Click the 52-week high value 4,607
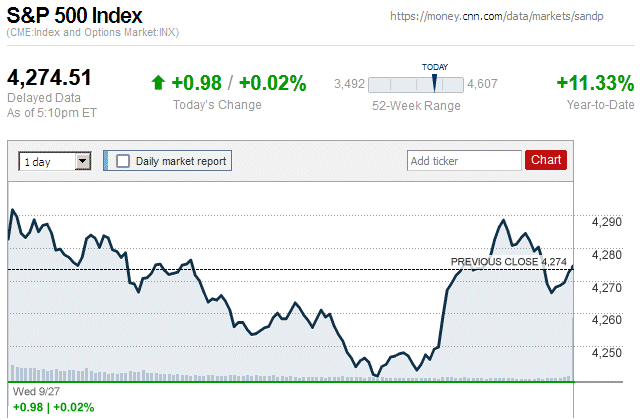 [483, 85]
